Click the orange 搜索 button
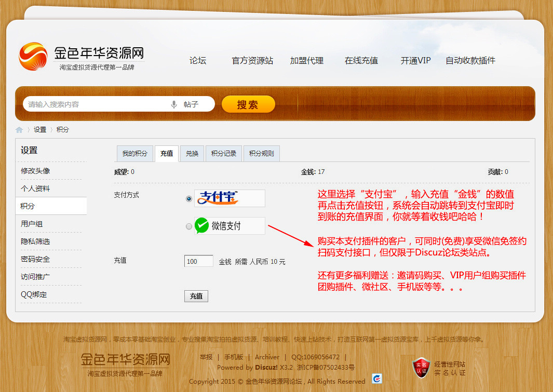This screenshot has width=553, height=392. tap(248, 104)
